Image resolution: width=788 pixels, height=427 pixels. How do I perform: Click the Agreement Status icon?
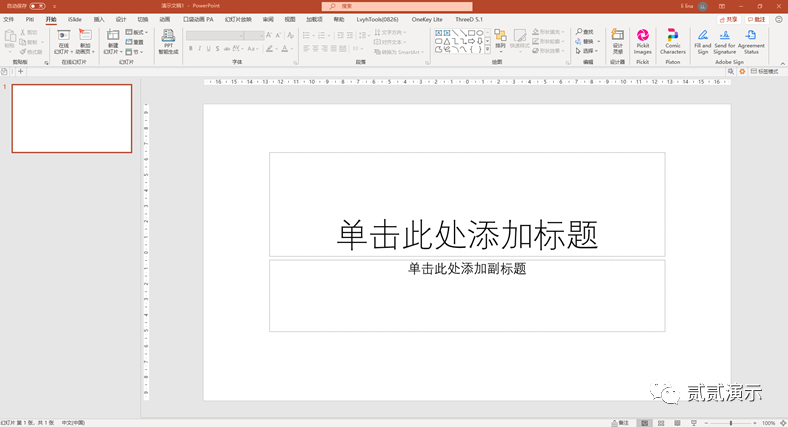[751, 35]
